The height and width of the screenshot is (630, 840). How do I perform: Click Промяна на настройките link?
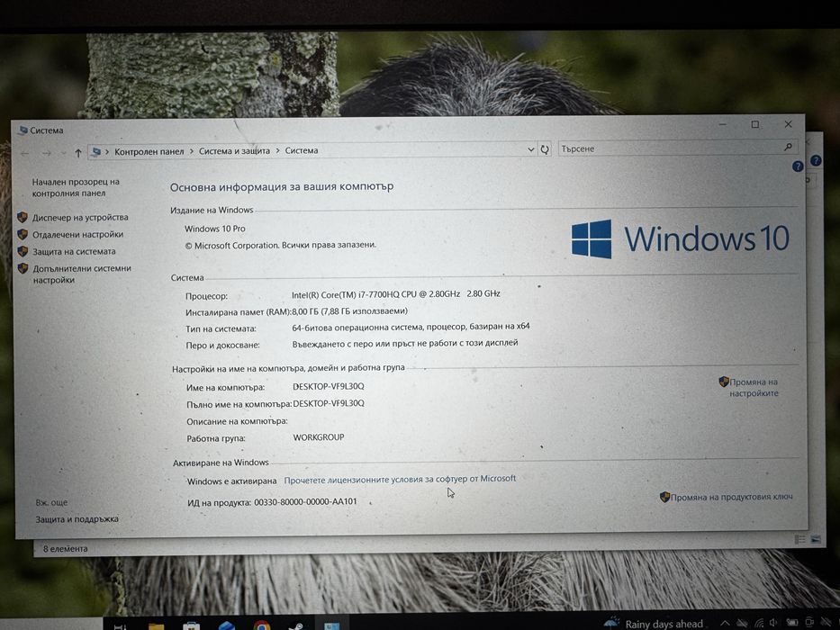[754, 387]
